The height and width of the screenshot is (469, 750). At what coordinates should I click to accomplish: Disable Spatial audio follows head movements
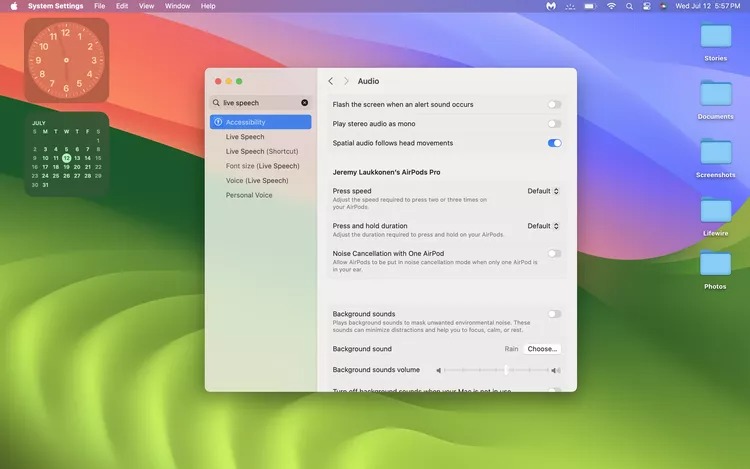pos(554,143)
